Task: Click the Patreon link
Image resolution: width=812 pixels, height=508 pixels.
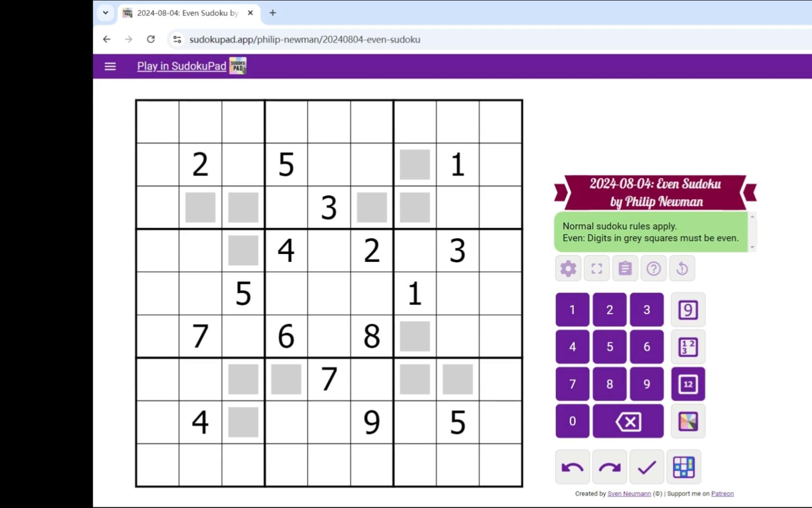Action: [722, 494]
